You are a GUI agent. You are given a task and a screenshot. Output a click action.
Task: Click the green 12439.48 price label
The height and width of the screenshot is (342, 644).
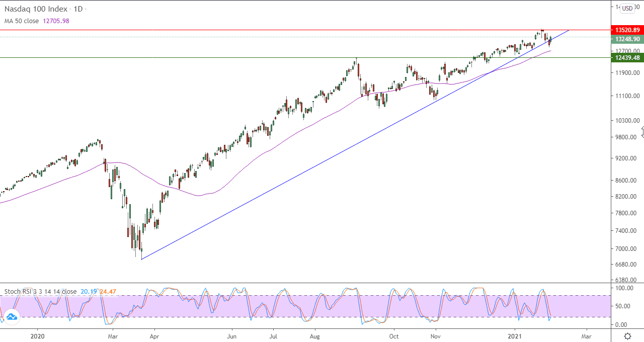[x=627, y=58]
